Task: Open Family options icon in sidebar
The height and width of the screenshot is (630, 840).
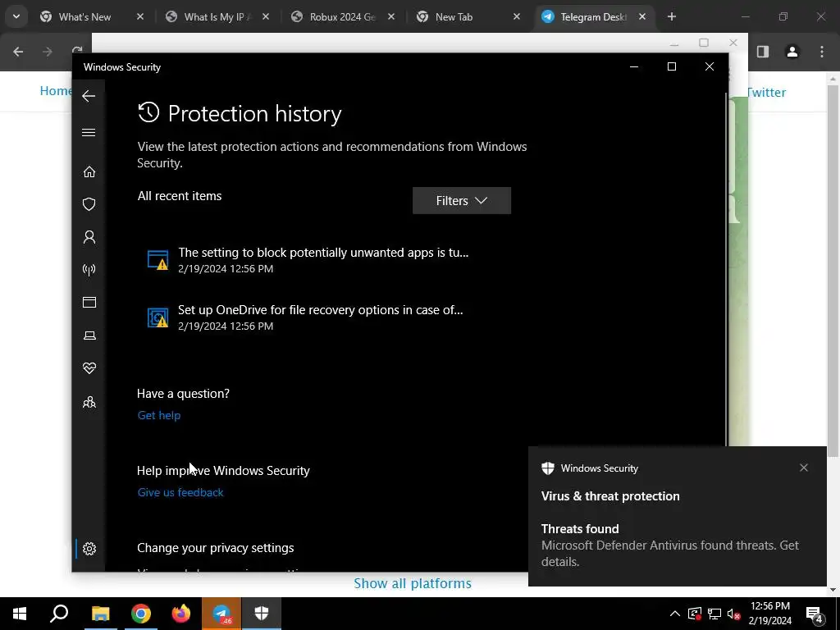Action: (x=89, y=402)
